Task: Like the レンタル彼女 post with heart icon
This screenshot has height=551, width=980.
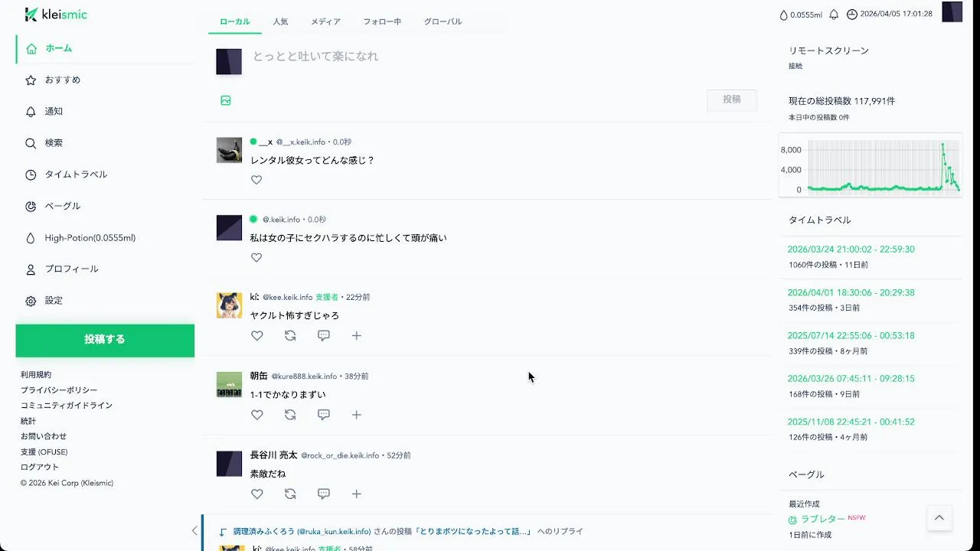Action: point(256,180)
